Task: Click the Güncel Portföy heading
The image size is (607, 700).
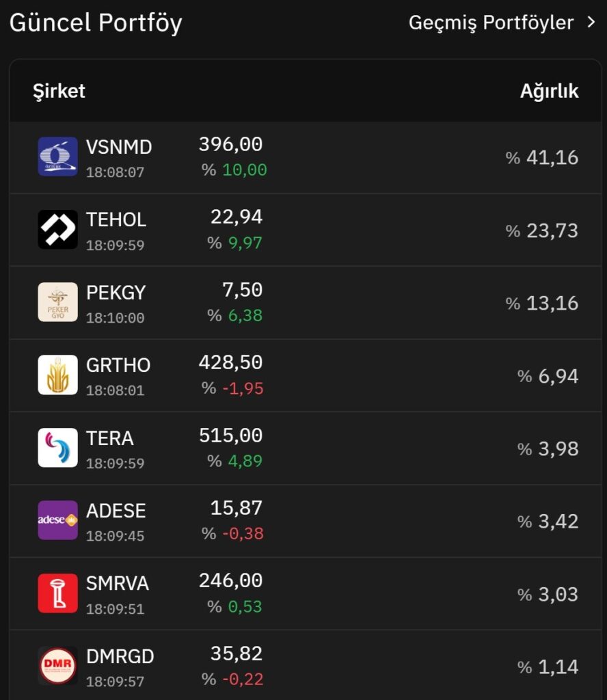Action: coord(96,23)
